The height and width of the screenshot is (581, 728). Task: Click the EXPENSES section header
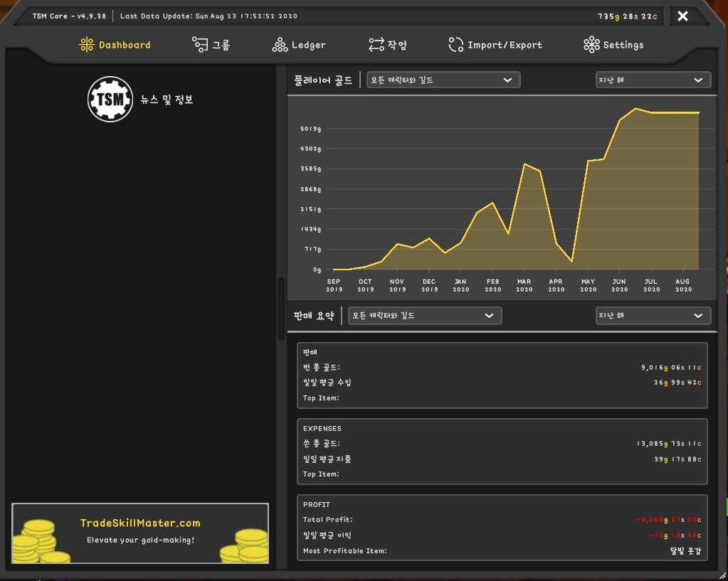322,428
